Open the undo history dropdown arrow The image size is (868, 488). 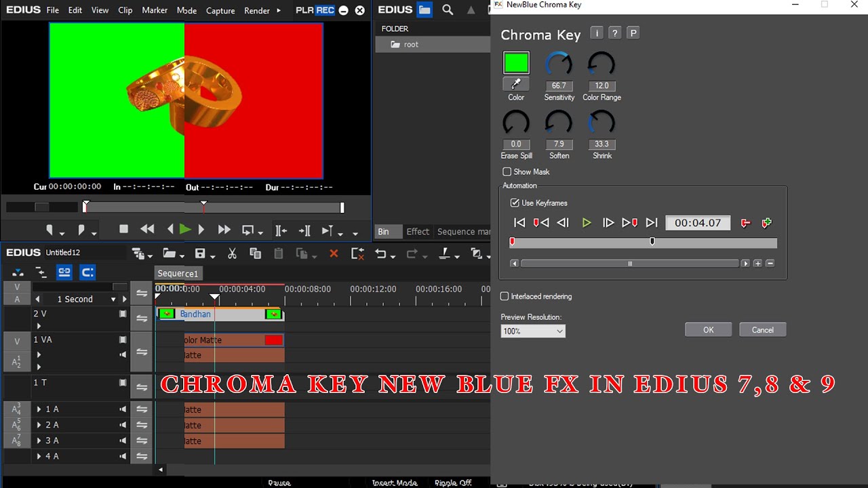[393, 256]
